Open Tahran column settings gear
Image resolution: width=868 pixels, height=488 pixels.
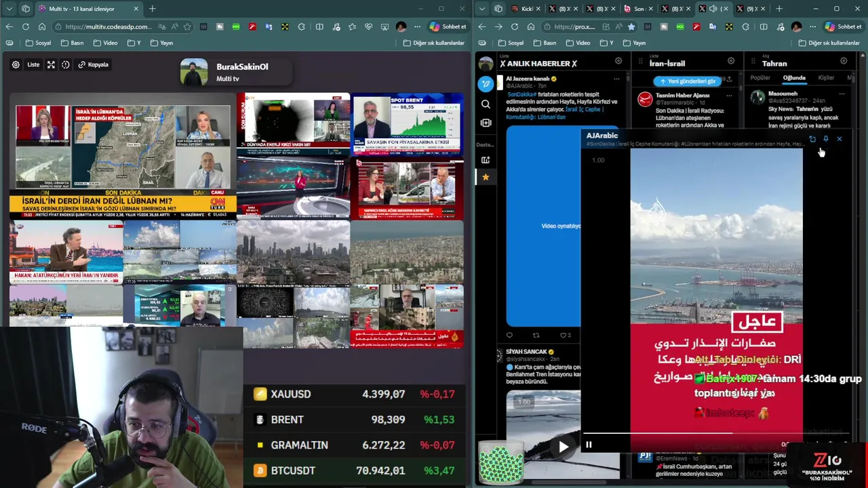click(844, 61)
